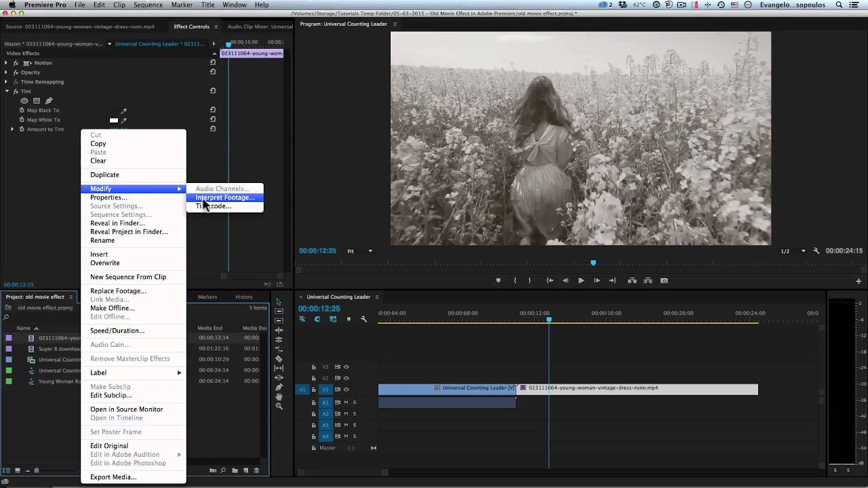The height and width of the screenshot is (488, 868).
Task: Open the Apple menu
Action: [x=12, y=5]
